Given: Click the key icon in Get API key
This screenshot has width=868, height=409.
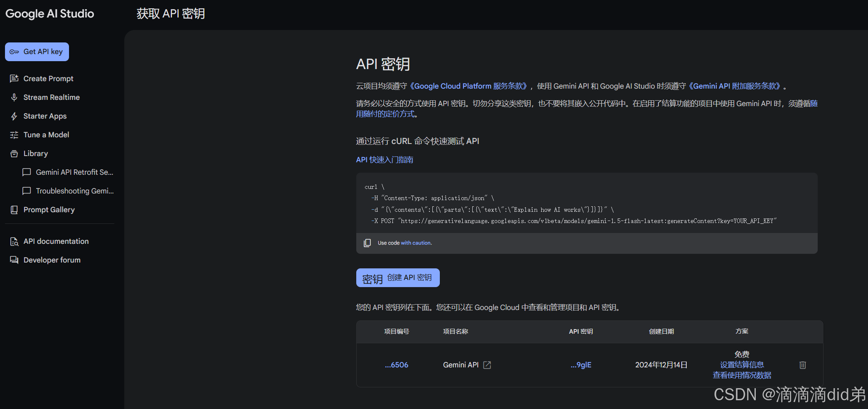Looking at the screenshot, I should tap(14, 52).
